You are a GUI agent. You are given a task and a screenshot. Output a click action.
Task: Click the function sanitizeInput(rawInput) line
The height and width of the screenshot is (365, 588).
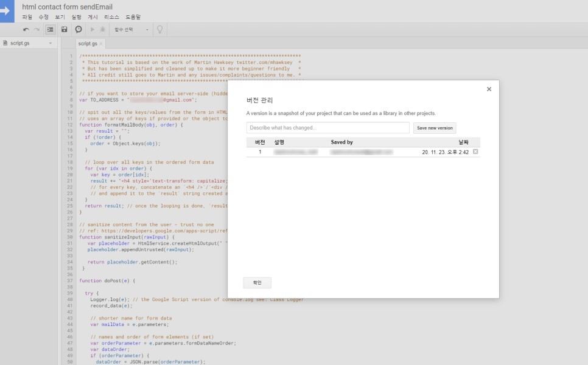tap(127, 237)
